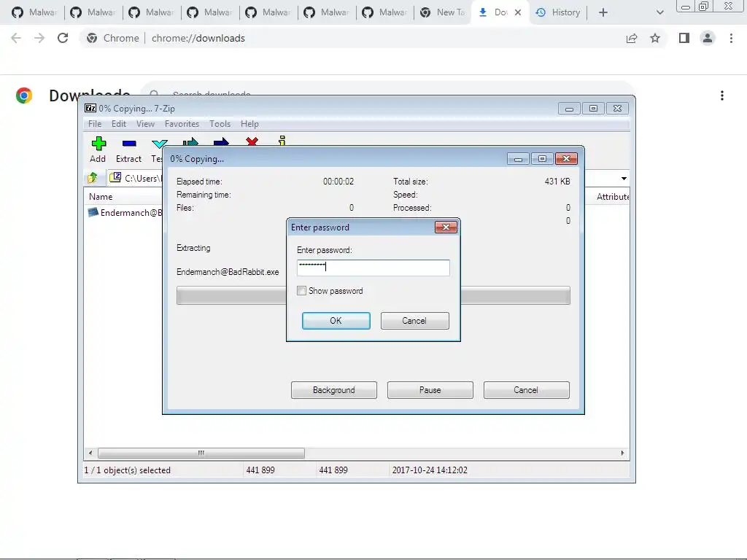Viewport: 747px width, 560px height.
Task: Click the 7-Zip address path field
Action: click(x=136, y=178)
